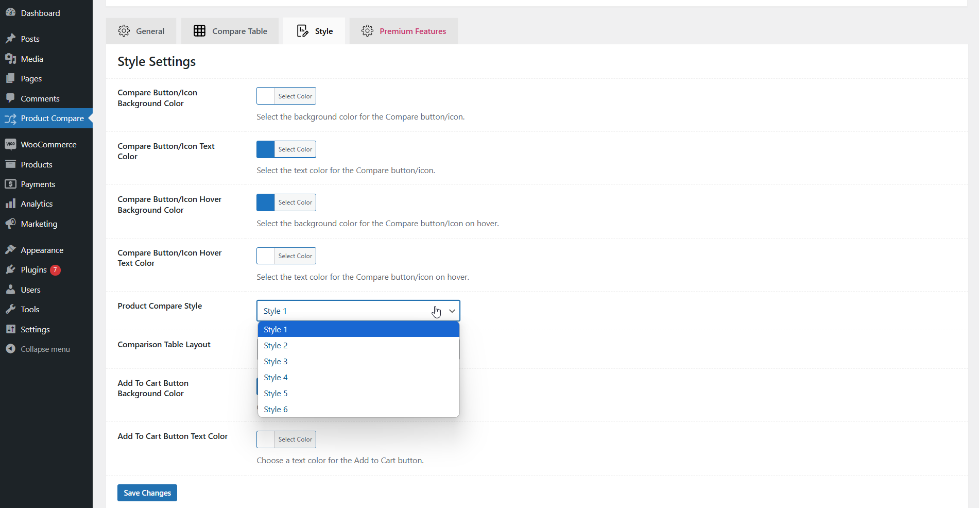Open the Tools wrench menu

(10, 310)
